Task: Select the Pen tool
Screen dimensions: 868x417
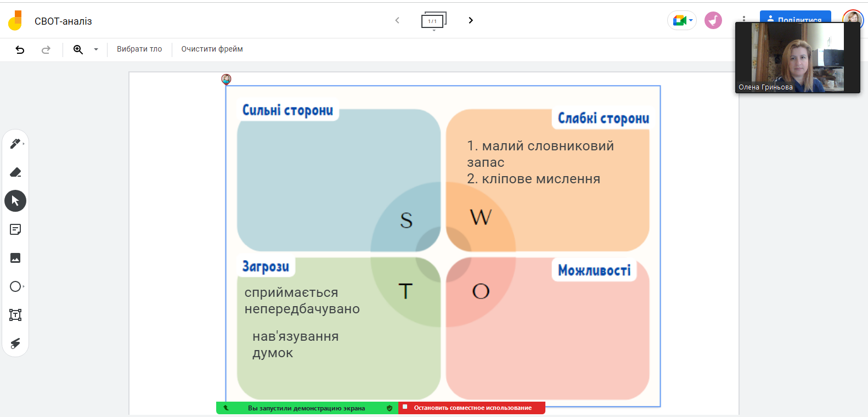Action: coord(15,144)
